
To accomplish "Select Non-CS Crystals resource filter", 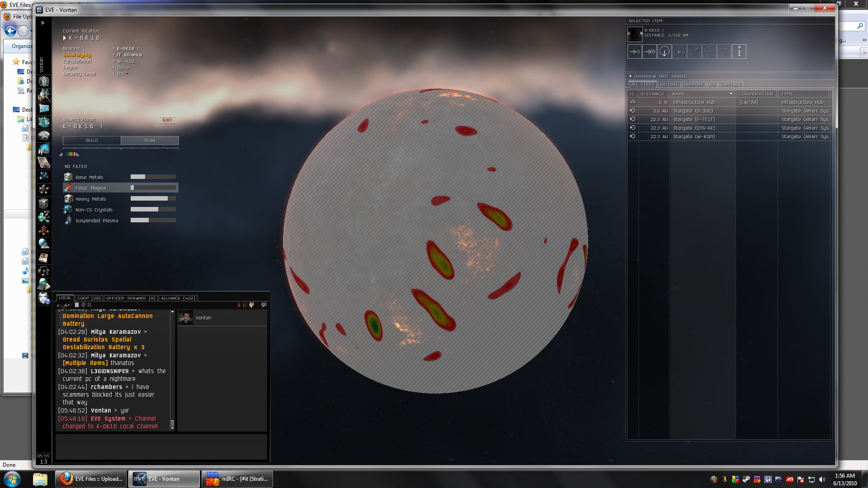I will tap(94, 210).
